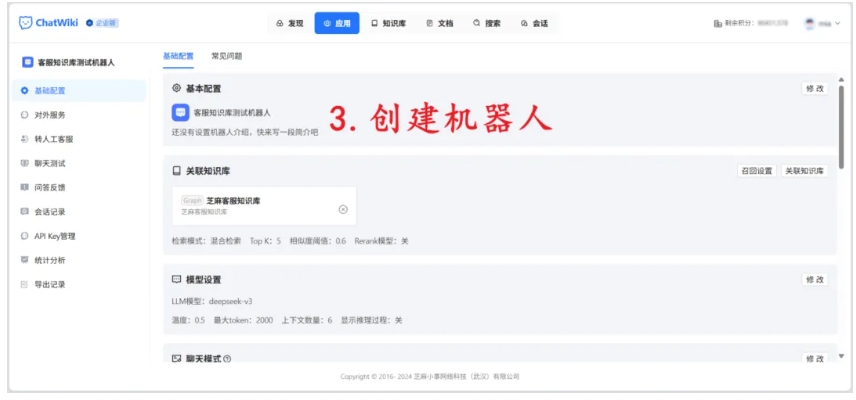Click 上下文数量：6 value
Viewport: 856px width, 400px height.
pos(307,320)
